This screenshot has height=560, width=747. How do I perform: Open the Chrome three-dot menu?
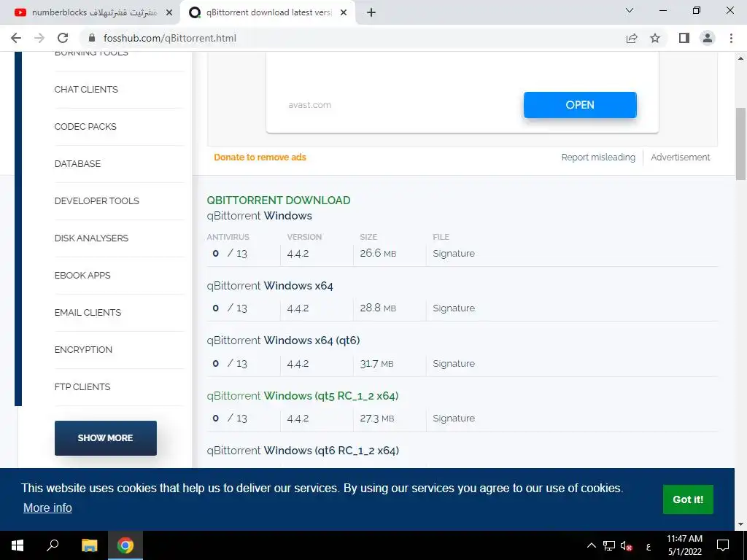click(x=731, y=38)
